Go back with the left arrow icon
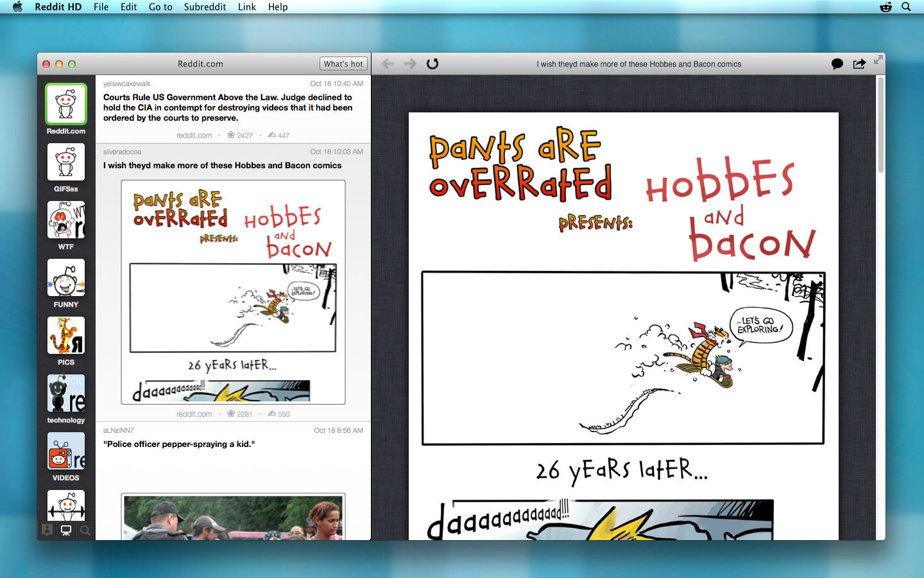924x578 pixels. pos(388,64)
